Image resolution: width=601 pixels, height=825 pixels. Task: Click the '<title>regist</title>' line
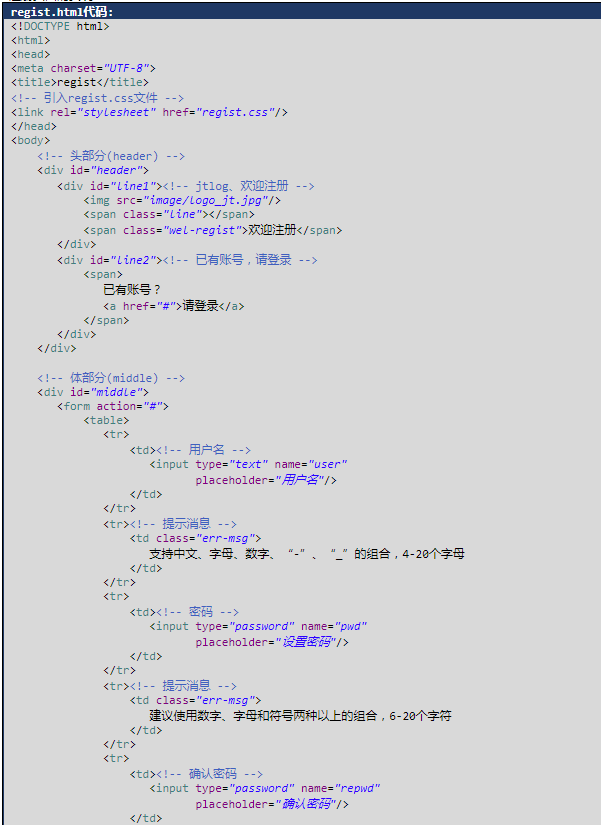[80, 82]
